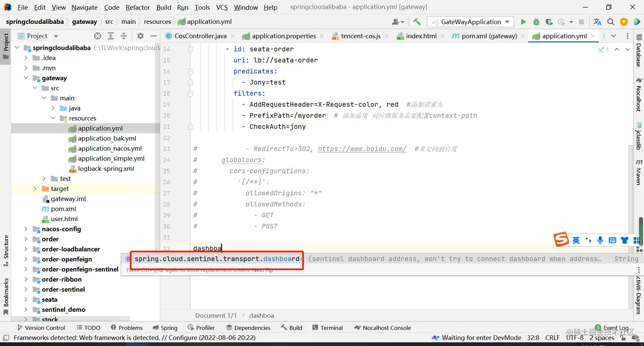Click the dashboa breadcrumb below editor
644x346 pixels.
point(262,316)
